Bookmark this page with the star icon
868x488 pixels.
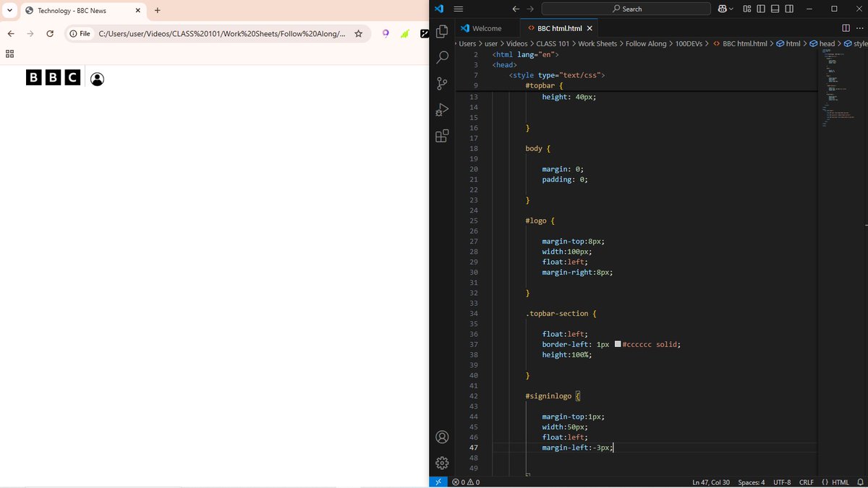[358, 34]
